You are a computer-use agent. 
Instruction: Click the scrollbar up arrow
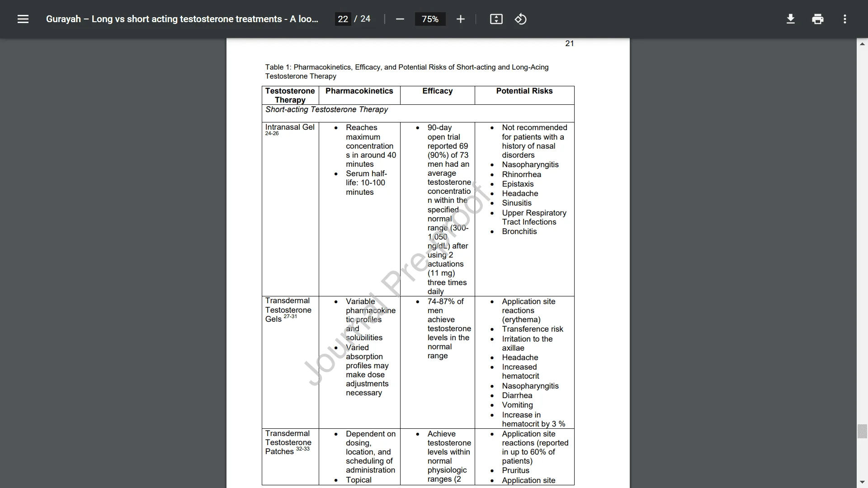862,44
